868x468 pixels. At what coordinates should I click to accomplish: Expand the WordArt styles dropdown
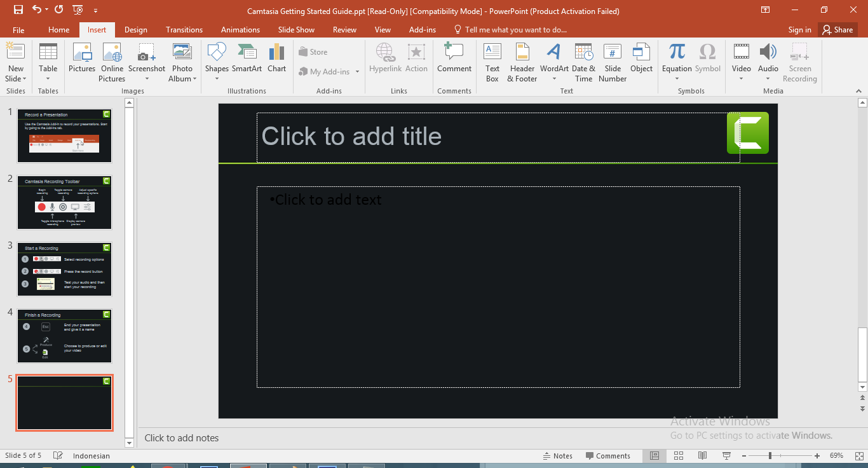tap(554, 79)
